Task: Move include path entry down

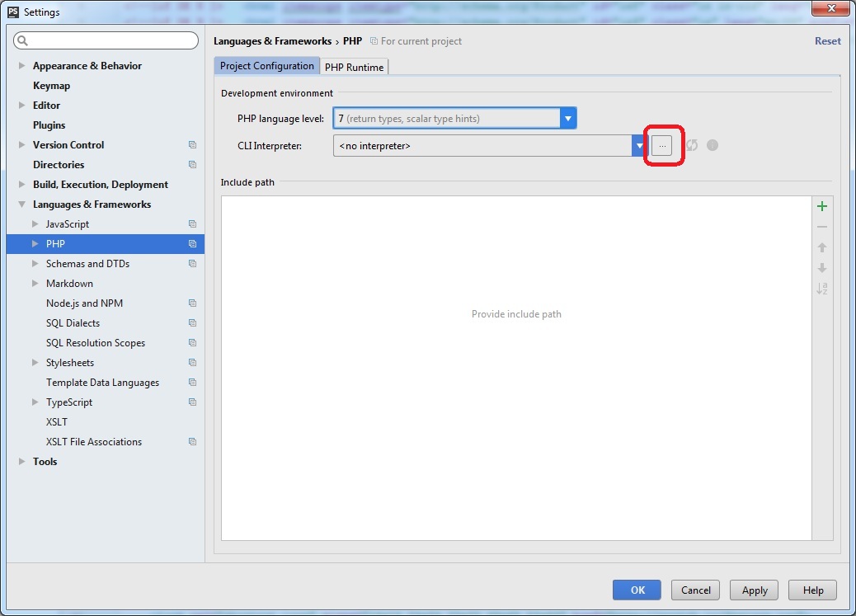Action: tap(821, 268)
